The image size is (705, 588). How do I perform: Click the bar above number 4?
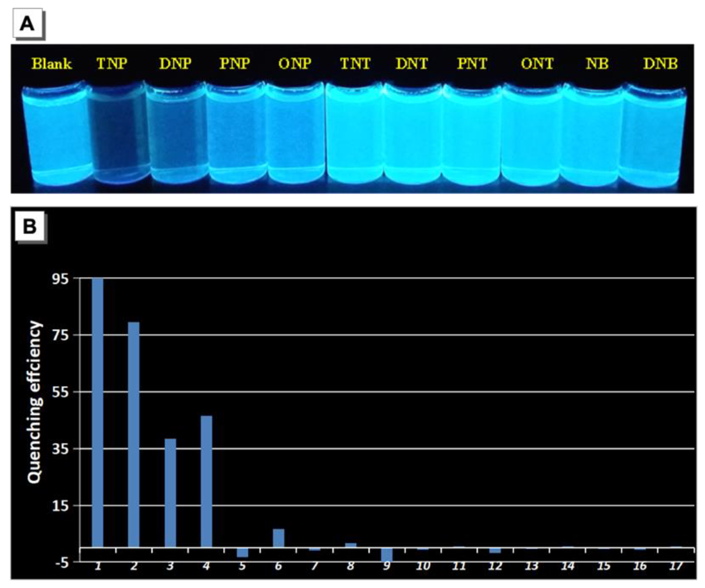tap(206, 482)
